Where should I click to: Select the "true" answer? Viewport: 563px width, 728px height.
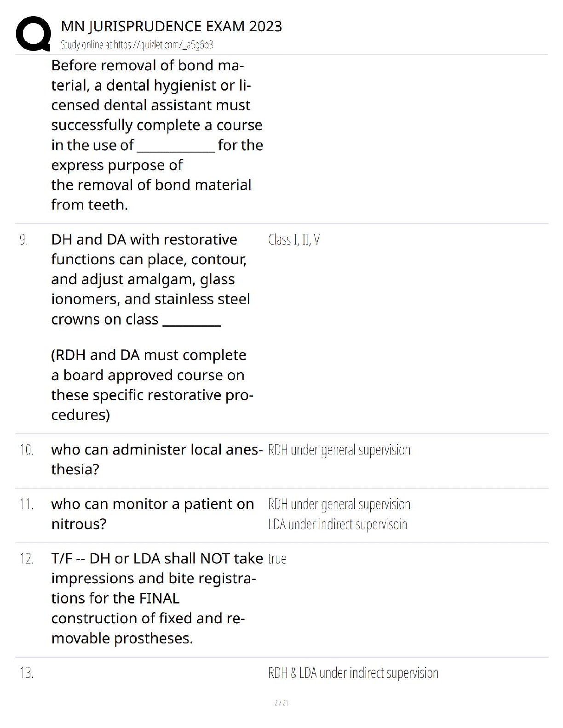277,559
